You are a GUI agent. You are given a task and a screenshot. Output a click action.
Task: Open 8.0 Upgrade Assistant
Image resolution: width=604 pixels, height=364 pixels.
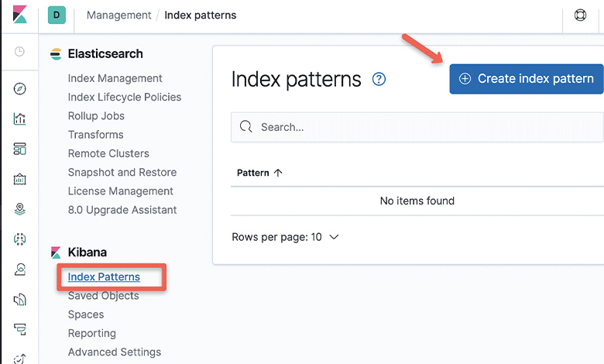click(x=122, y=210)
